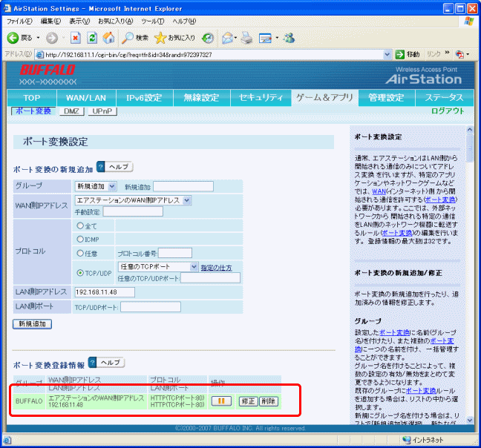Expand the address bar URL dropdown
The width and height of the screenshot is (481, 448).
coord(387,55)
